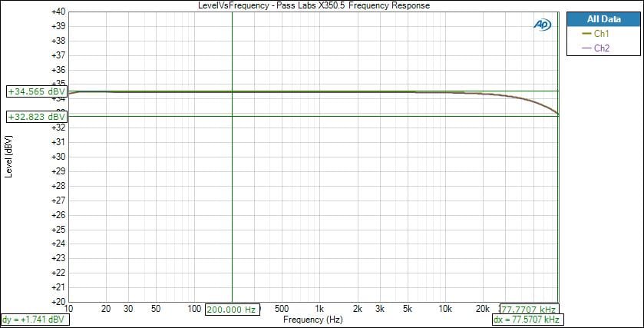Click the +40 tick on the level axis

pyautogui.click(x=56, y=12)
